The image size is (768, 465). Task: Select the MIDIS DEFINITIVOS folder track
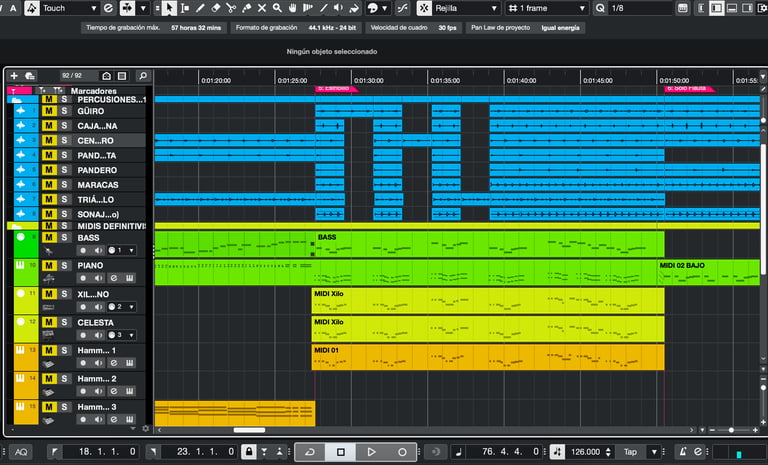[x=110, y=226]
